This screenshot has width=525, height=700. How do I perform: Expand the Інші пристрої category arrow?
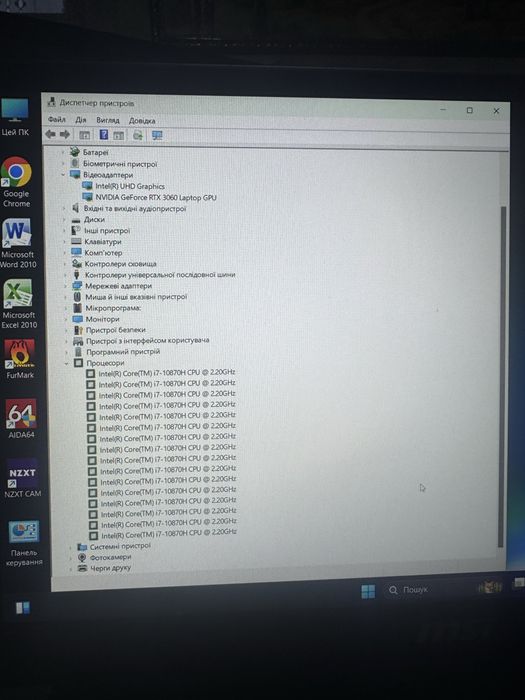(64, 230)
